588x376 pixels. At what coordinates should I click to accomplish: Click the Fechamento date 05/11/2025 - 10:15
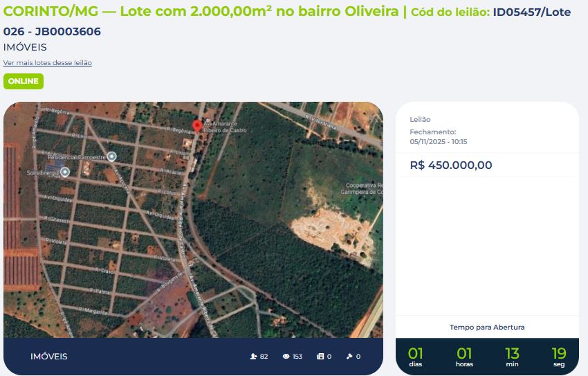[439, 142]
